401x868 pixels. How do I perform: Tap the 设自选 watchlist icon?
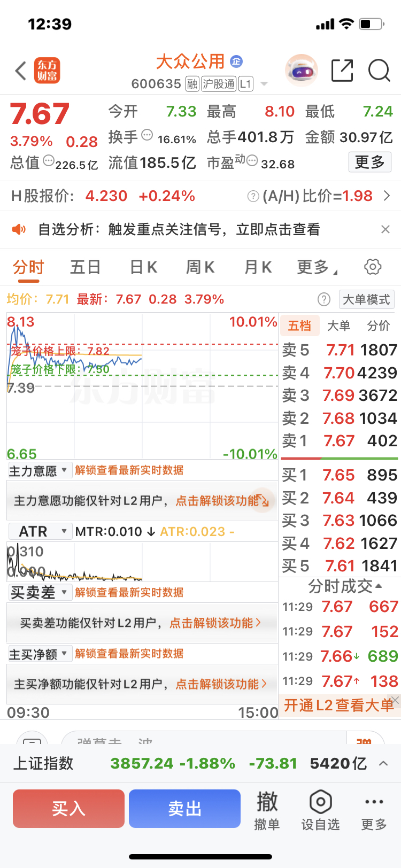320,811
